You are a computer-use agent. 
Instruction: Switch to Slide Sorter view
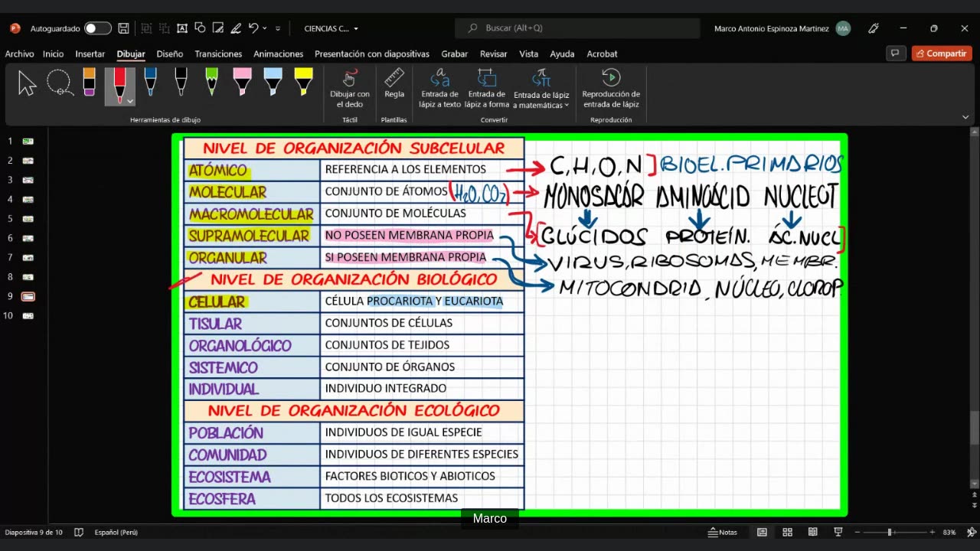coord(787,532)
